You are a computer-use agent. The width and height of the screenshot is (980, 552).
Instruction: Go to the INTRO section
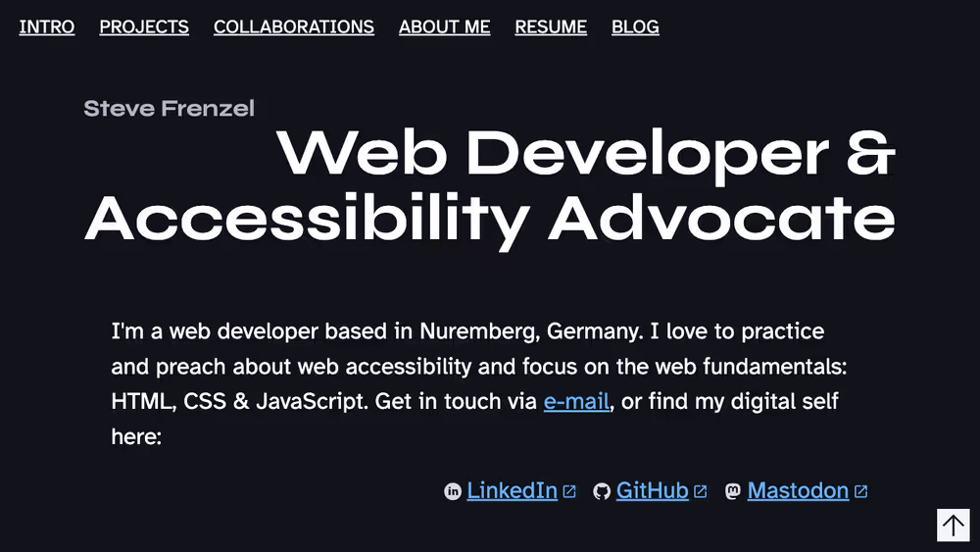coord(47,26)
